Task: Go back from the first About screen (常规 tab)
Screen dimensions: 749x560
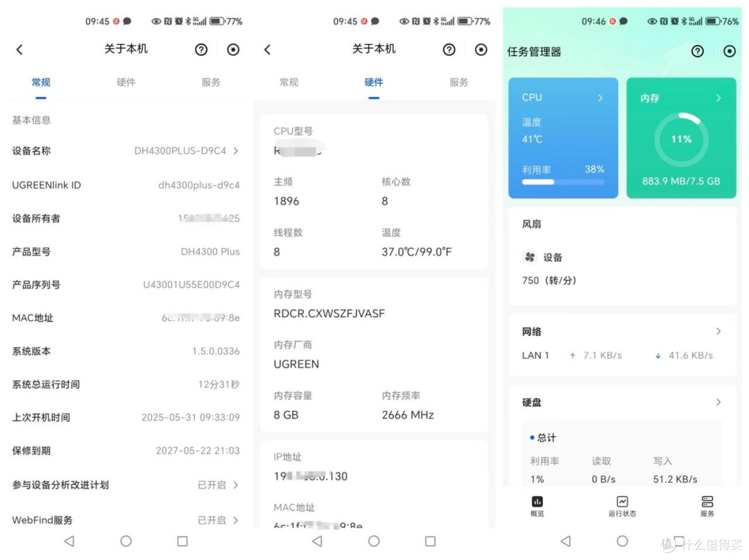Action: point(19,50)
